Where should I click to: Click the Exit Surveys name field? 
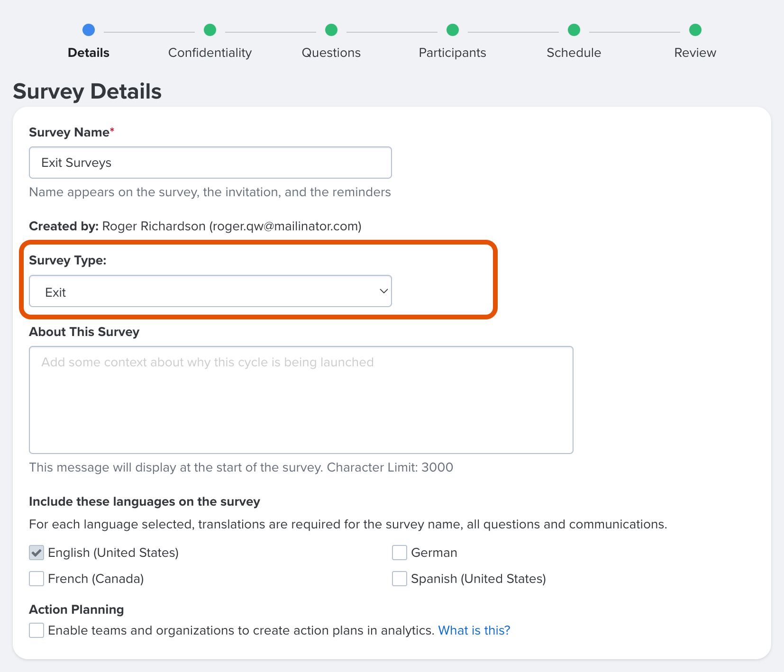click(210, 163)
